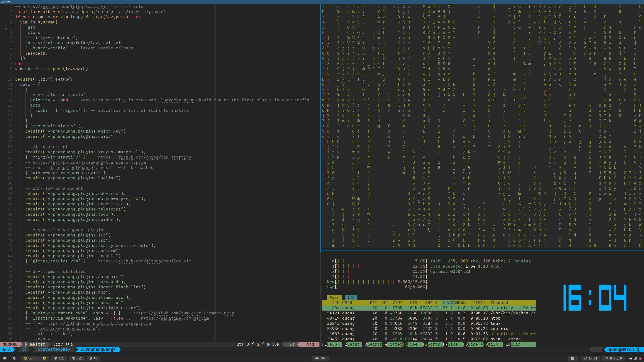This screenshot has width=644, height=362.
Task: Place cursor on the require lazy setup line
Action: click(x=44, y=79)
